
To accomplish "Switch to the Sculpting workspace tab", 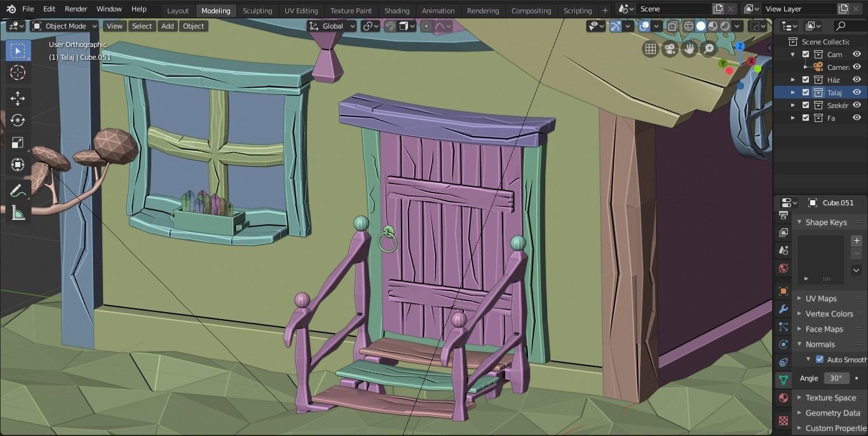I will [257, 11].
